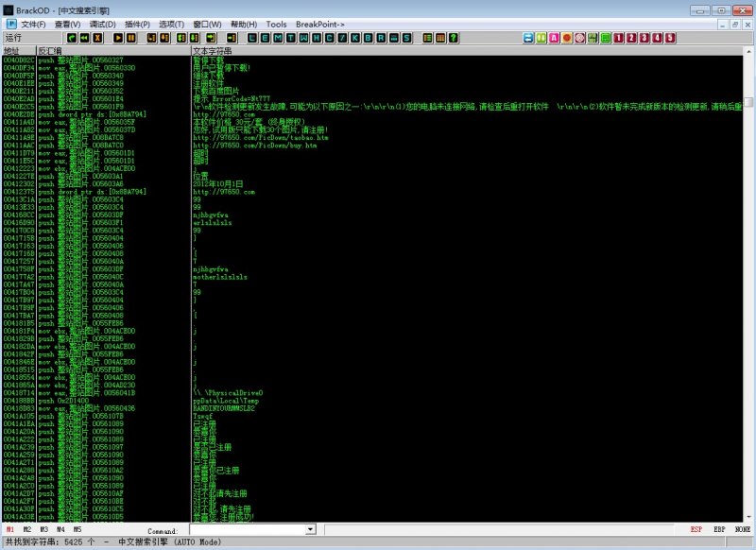756x550 pixels.
Task: Open the 选项(T) menu
Action: [x=172, y=25]
